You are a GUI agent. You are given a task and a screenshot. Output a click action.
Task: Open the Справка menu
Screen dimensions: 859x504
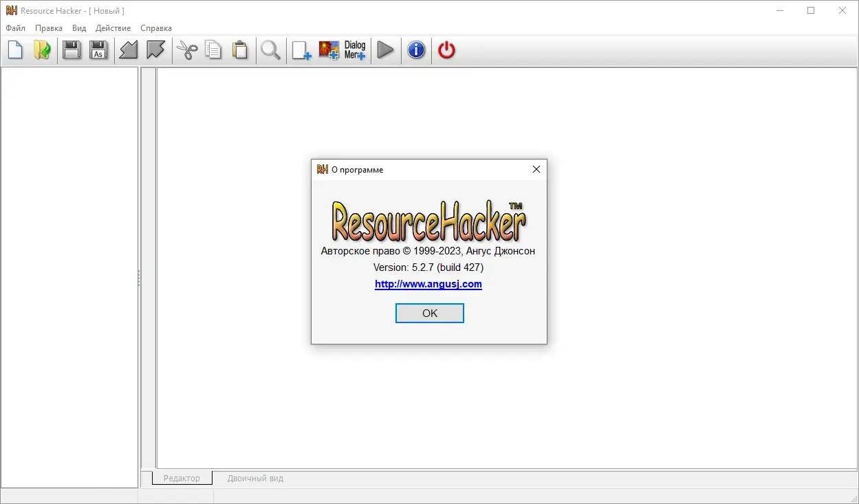(156, 28)
